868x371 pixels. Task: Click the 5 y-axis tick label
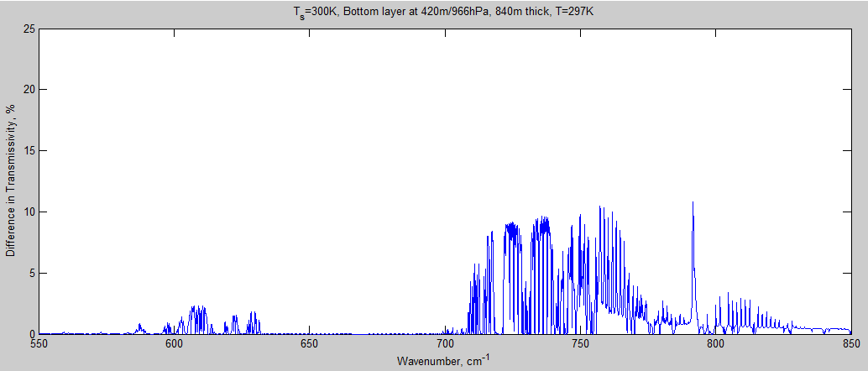click(31, 273)
